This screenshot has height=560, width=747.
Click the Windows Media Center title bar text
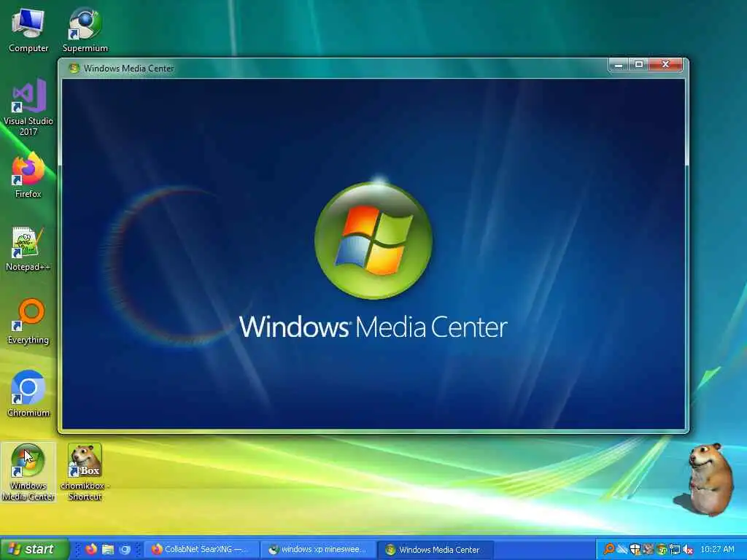(128, 68)
